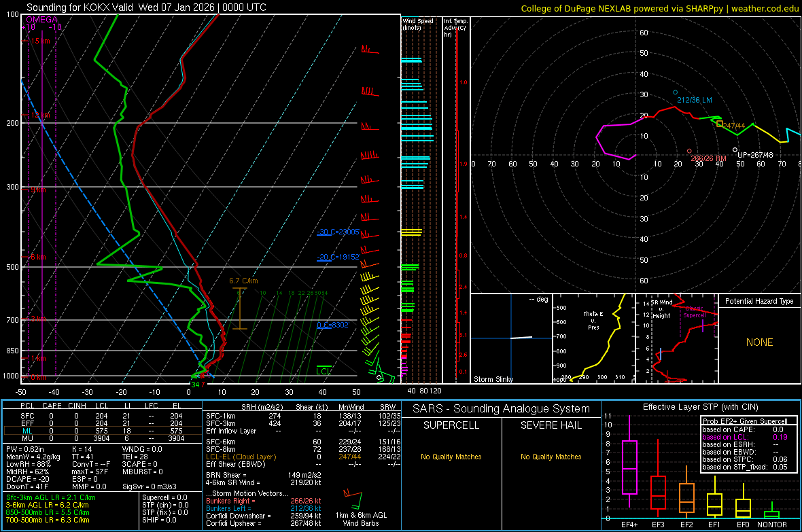Click the 1km and 6km wind barb glyph
The image size is (802, 532).
[353, 499]
